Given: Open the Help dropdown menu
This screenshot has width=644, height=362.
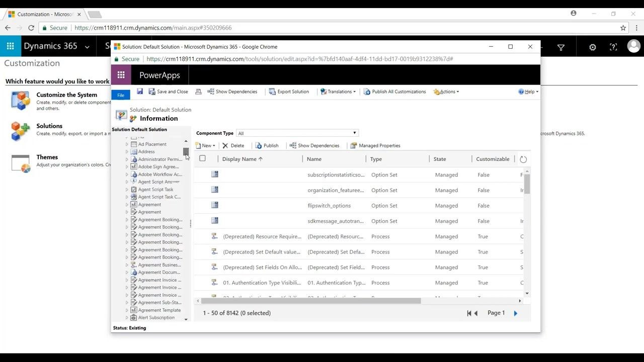Looking at the screenshot, I should [x=528, y=92].
